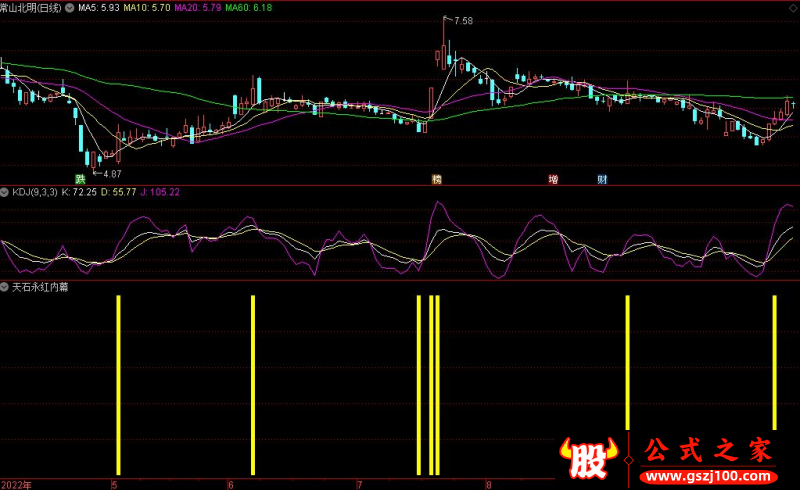Select the magenta MA20 label
The width and height of the screenshot is (800, 490).
tap(198, 7)
